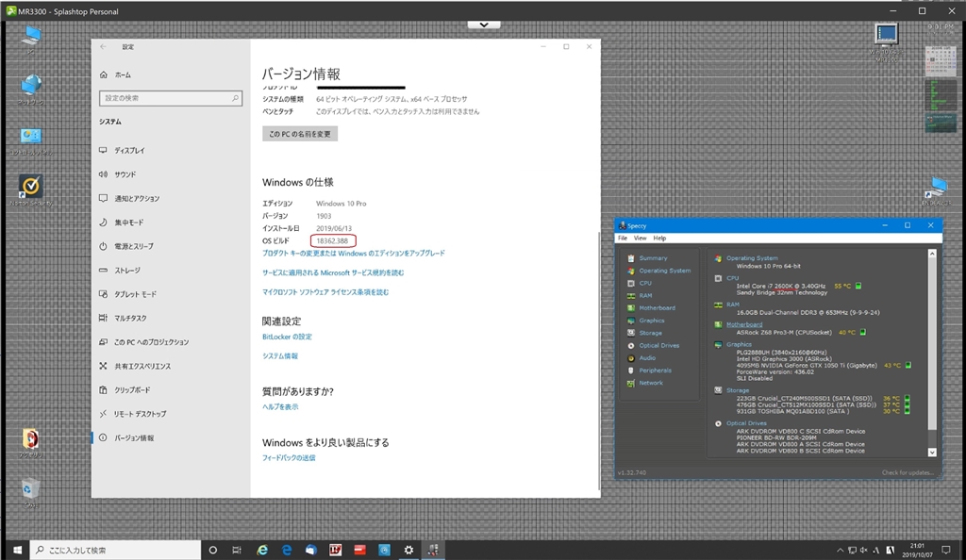Screen dimensions: 966x560
Task: Click the green motherboard temperature indicator beside 40 °C
Action: click(862, 332)
